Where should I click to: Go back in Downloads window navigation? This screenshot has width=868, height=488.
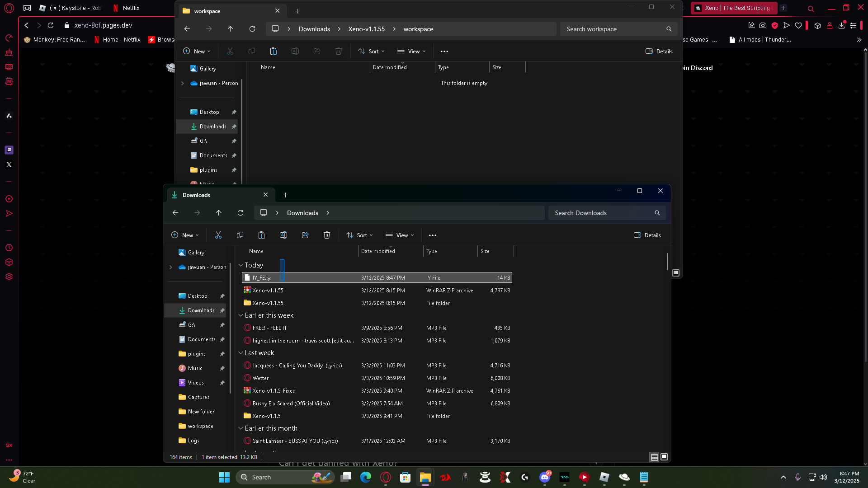point(175,213)
